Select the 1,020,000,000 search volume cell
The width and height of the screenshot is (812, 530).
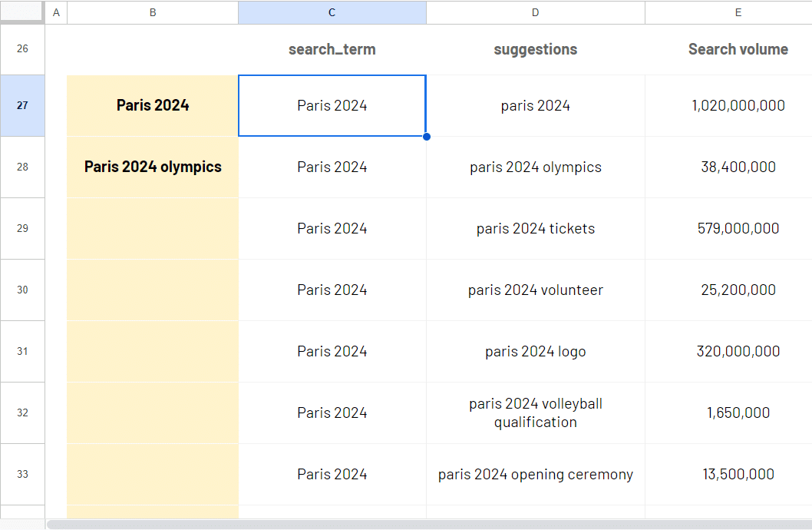coord(738,105)
